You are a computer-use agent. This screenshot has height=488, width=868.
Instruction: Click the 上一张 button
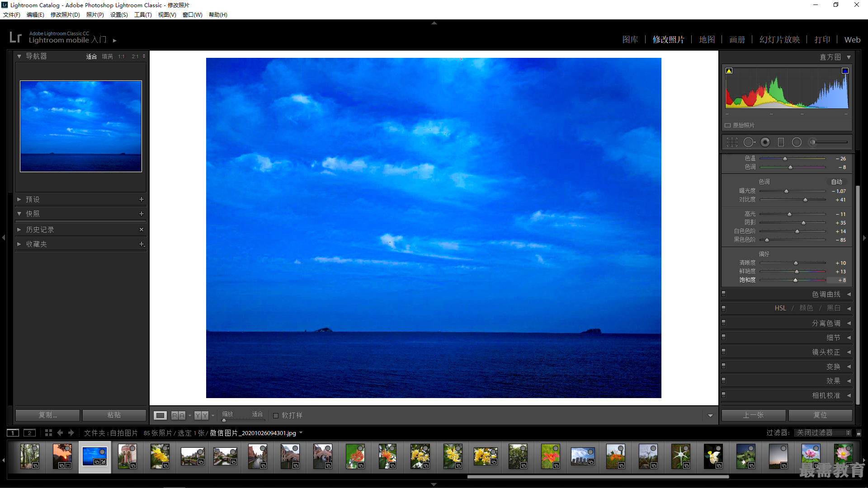tap(753, 415)
